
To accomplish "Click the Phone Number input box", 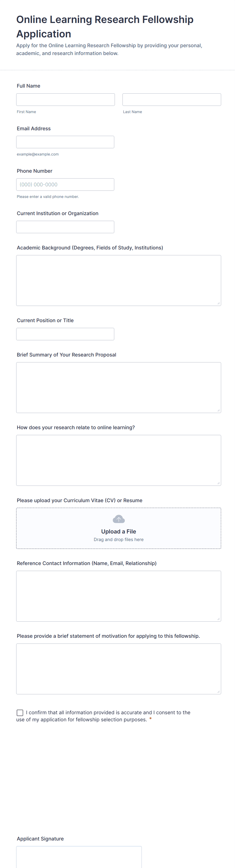I will click(x=65, y=185).
